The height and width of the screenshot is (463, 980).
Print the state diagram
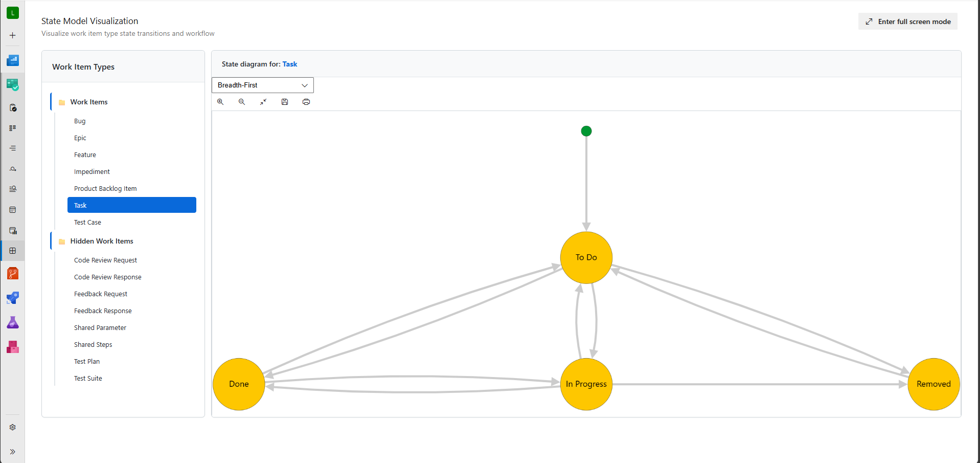coord(306,102)
